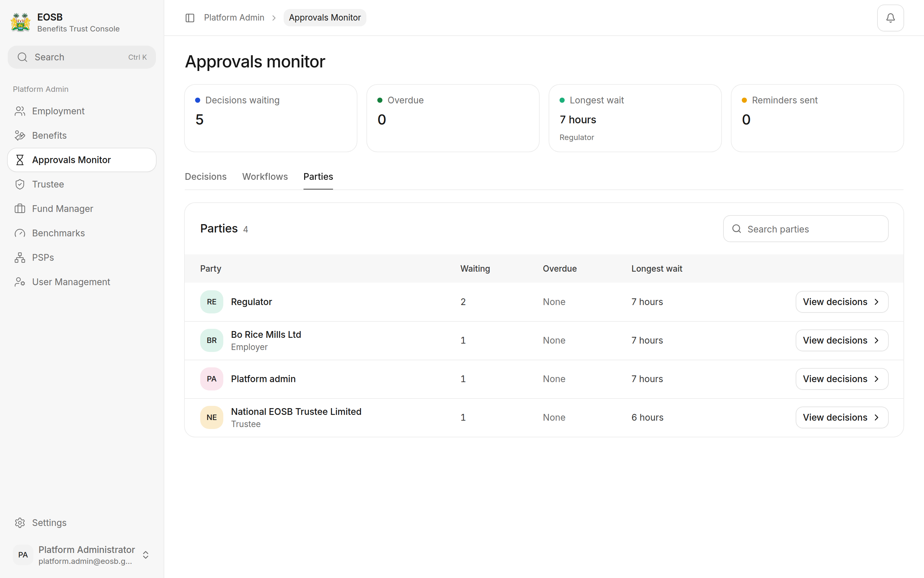Click the Approvals Monitor hourglass icon
The image size is (924, 578).
(x=20, y=160)
